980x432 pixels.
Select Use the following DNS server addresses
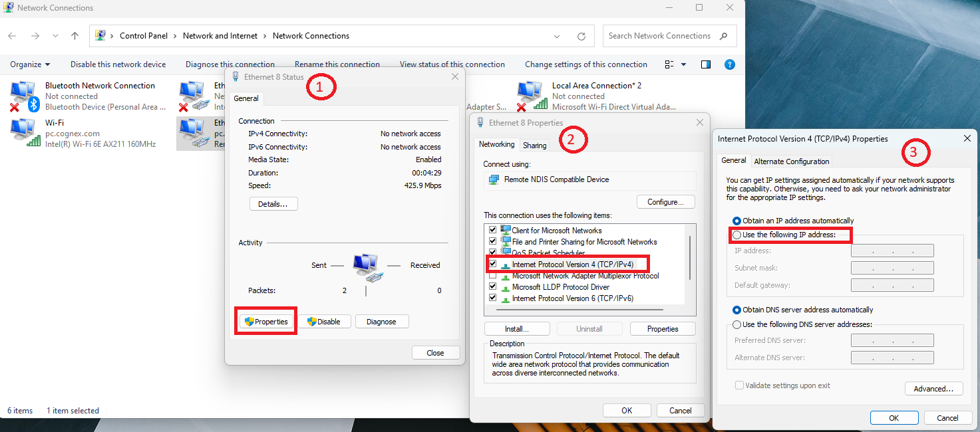pyautogui.click(x=737, y=324)
